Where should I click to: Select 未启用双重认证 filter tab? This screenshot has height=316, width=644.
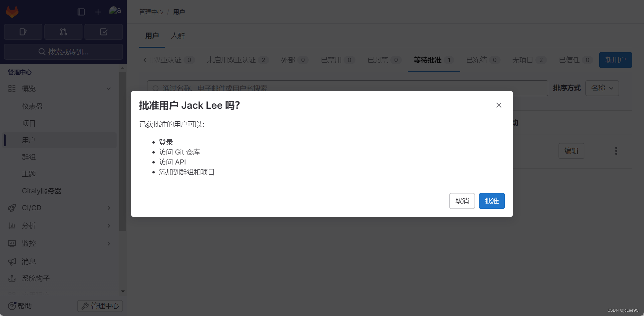pyautogui.click(x=238, y=60)
